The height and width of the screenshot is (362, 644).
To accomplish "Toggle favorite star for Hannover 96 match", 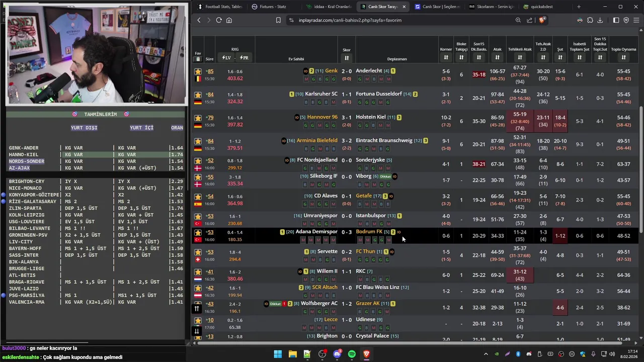I will coord(198,118).
